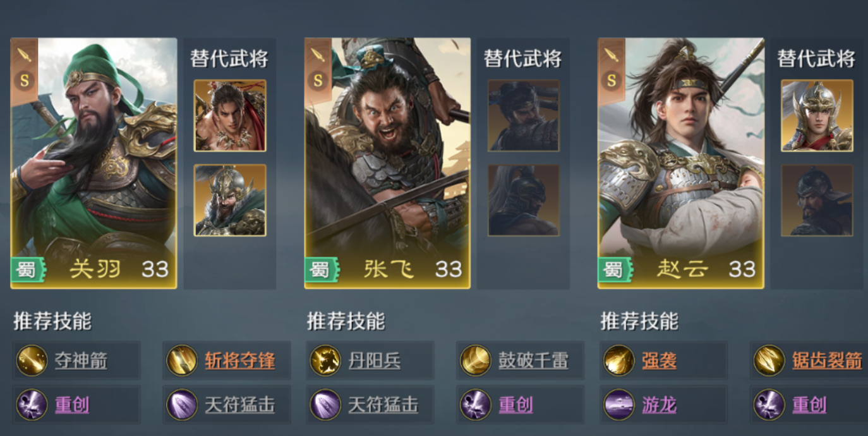Tap the 鼓破千雷 skill icon
Viewport: 868px width, 436px height.
click(475, 361)
